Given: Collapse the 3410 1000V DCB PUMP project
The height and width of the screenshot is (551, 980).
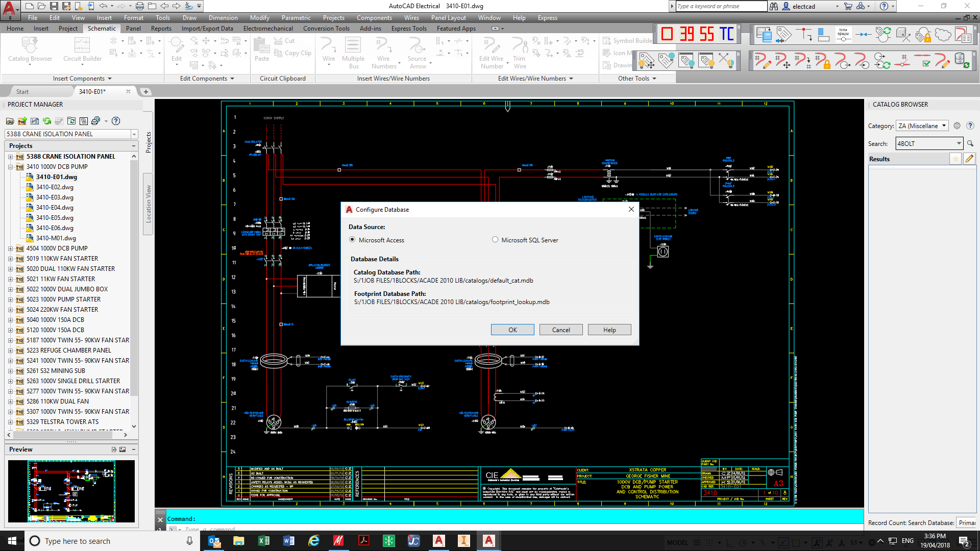Looking at the screenshot, I should (x=10, y=167).
